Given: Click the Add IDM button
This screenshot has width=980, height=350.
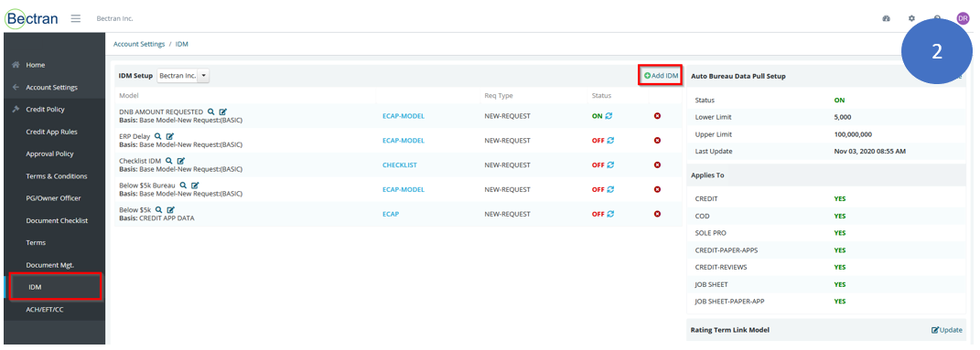Looking at the screenshot, I should tap(662, 76).
